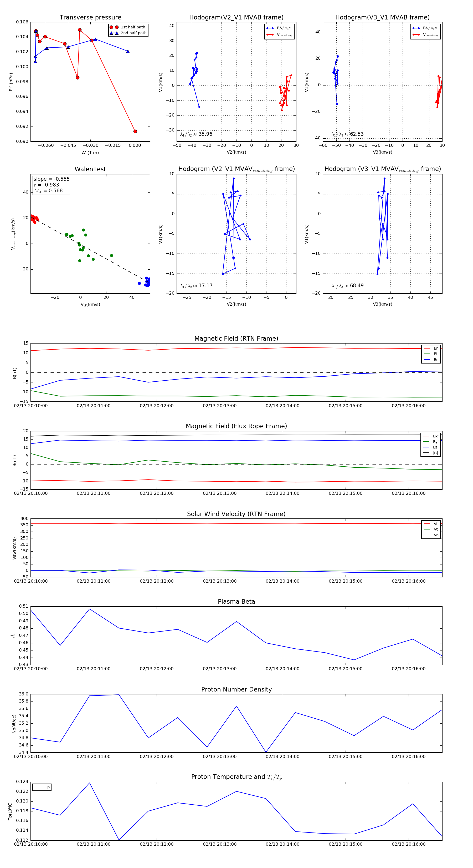The width and height of the screenshot is (473, 868).
Task: Select the 'Vt' legend entry
Action: (x=431, y=529)
